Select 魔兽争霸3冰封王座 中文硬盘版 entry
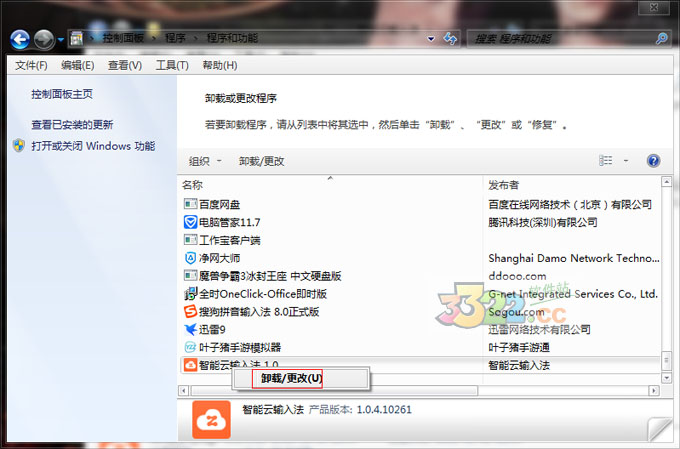This screenshot has width=680, height=449. click(270, 276)
